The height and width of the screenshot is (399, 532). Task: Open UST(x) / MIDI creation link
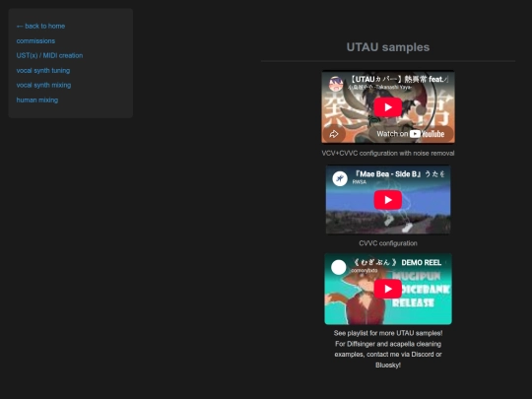pyautogui.click(x=49, y=55)
